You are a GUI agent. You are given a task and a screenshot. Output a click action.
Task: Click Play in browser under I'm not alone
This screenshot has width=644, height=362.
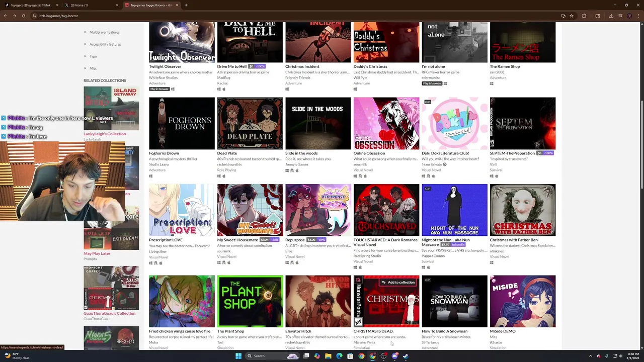(432, 83)
